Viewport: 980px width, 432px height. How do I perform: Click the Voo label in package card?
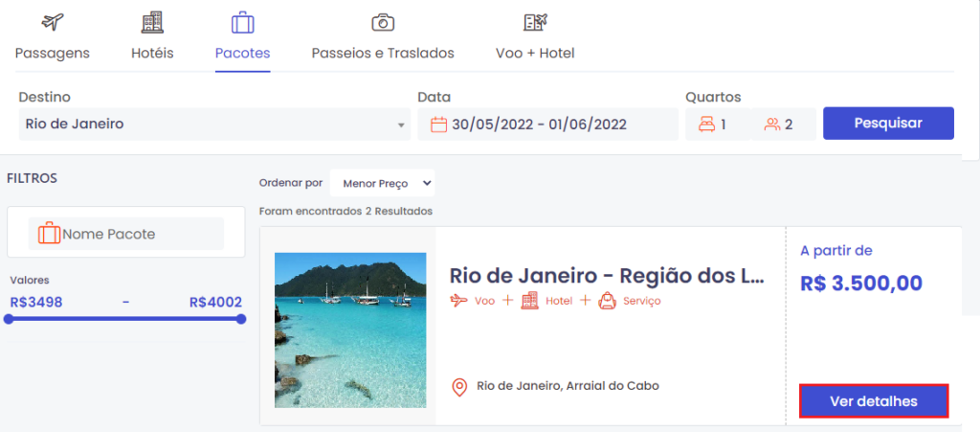coord(484,301)
